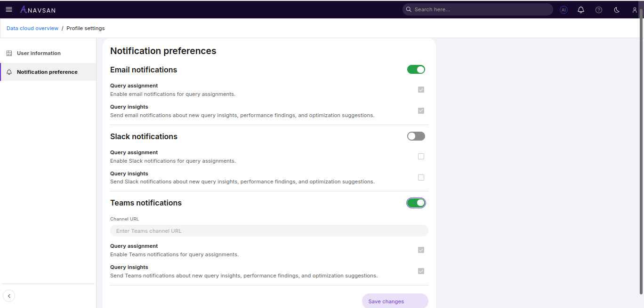Collapse the sidebar using the chevron button

click(9, 296)
